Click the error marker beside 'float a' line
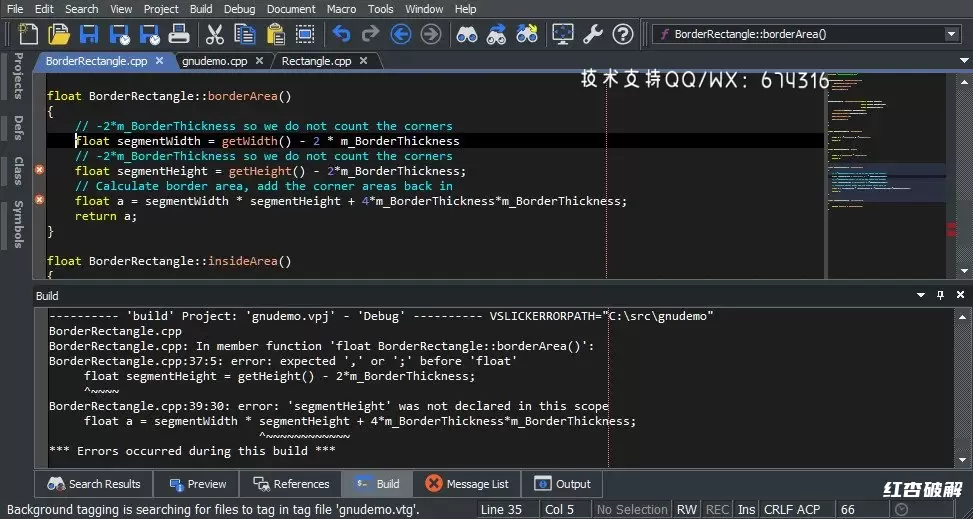 point(39,199)
